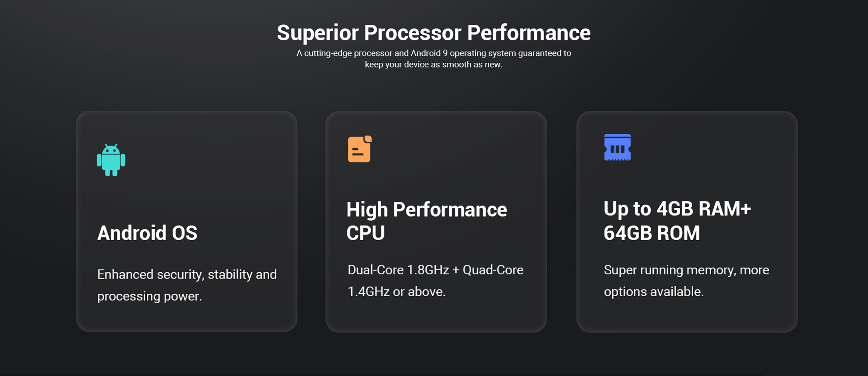Viewport: 868px width, 376px height.
Task: Click the teal Android robot icon
Action: [x=111, y=160]
